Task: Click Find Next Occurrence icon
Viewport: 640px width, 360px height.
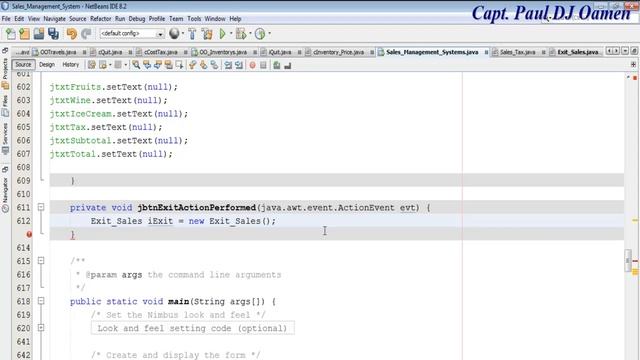Action: [158, 65]
